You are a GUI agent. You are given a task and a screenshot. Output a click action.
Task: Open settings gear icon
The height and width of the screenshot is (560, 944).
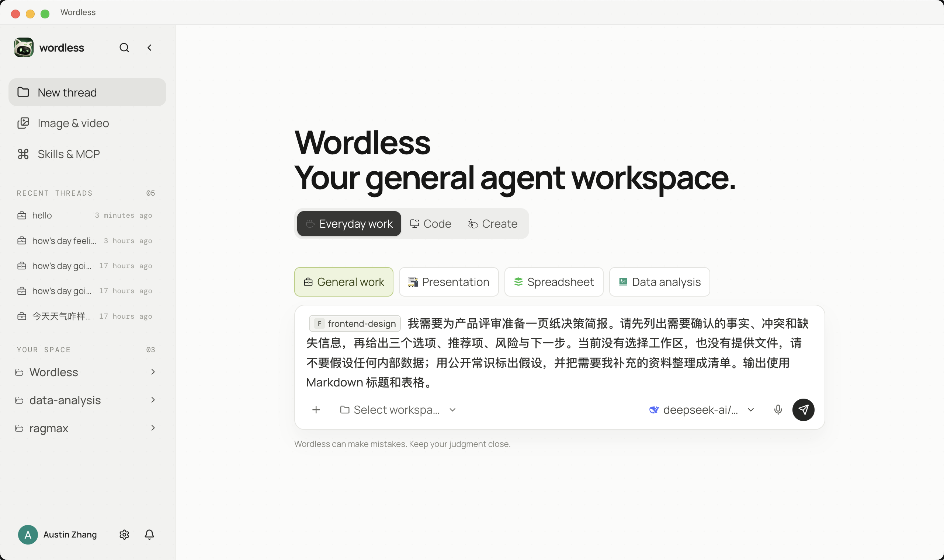pyautogui.click(x=124, y=535)
